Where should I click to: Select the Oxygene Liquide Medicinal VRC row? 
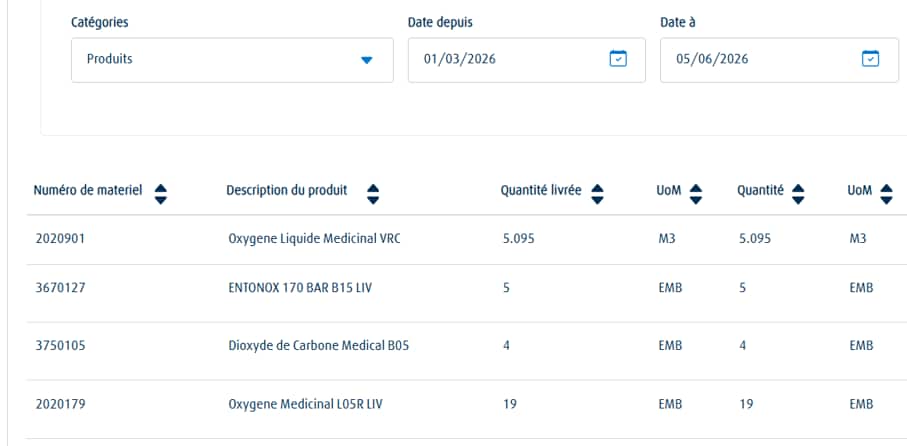coord(466,239)
